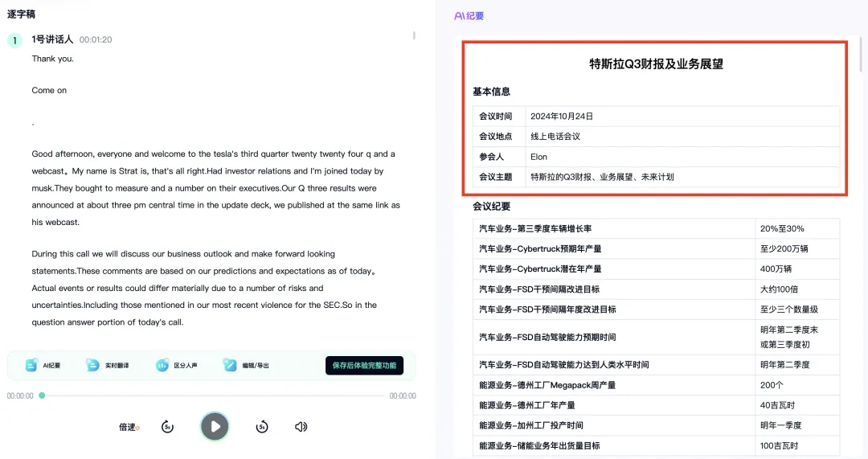Click the 汽车业务-Cybertruck预期年产量 row
868x459 pixels.
tap(656, 248)
